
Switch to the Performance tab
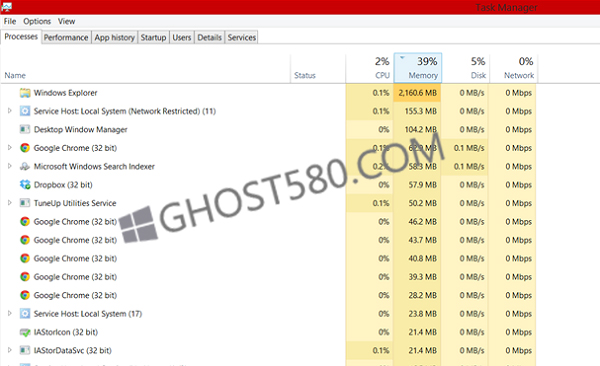coord(66,38)
